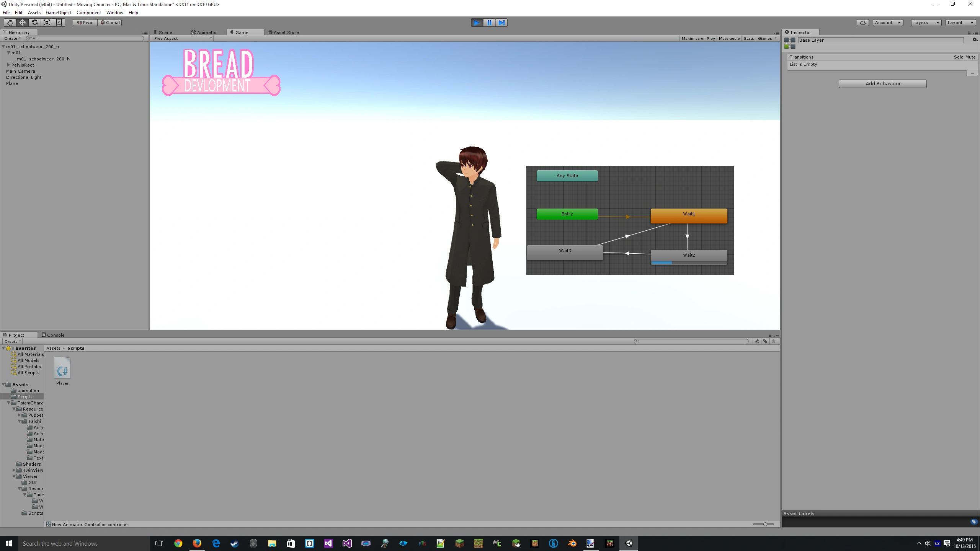
Task: Select the Hand tool in toolbar
Action: 10,23
